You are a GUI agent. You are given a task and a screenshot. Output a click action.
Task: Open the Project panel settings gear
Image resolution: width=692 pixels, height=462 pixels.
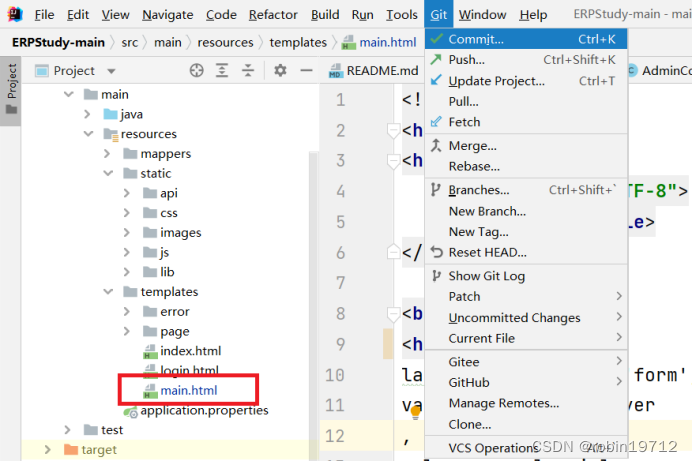(280, 70)
